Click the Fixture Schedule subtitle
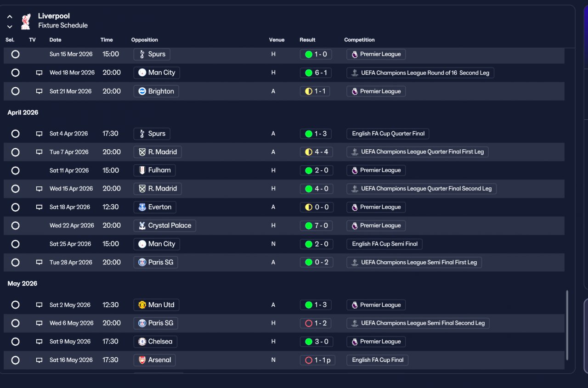 click(x=63, y=26)
